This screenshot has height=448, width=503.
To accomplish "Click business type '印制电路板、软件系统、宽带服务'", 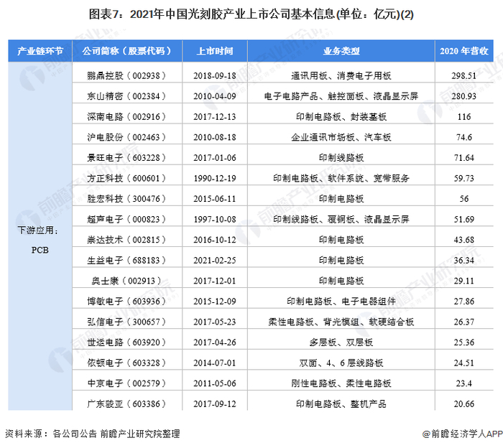I will [341, 178].
